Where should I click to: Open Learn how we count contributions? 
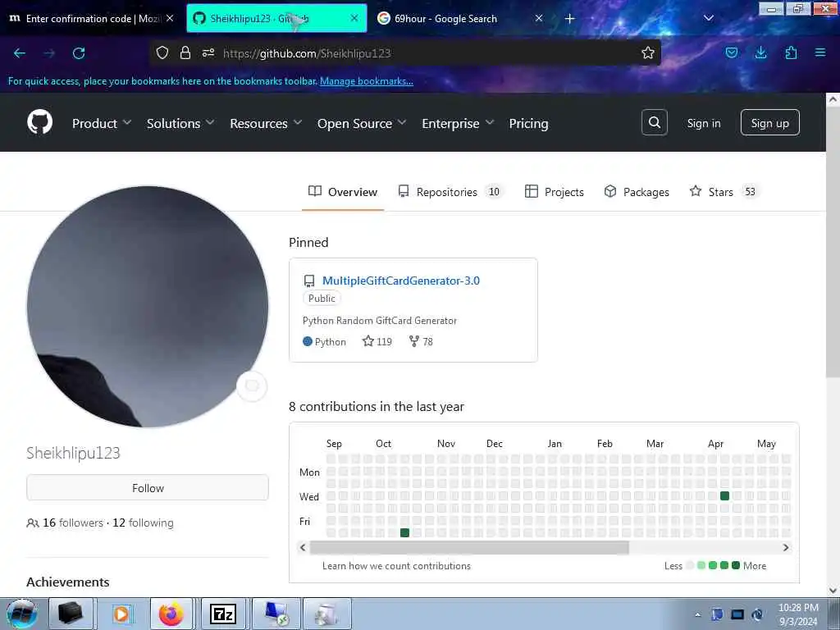(396, 566)
